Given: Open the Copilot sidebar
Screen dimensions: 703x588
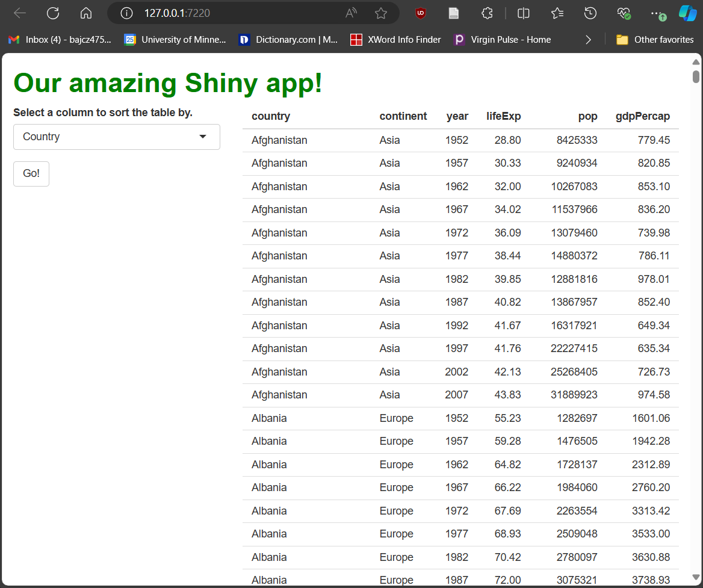Looking at the screenshot, I should (x=687, y=13).
